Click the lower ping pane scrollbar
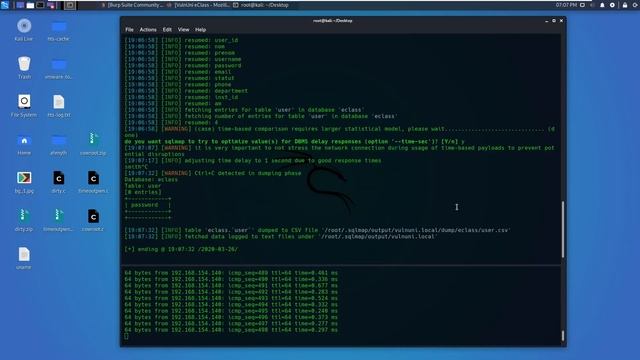Screen dimensions: 640x360 (x=563, y=336)
